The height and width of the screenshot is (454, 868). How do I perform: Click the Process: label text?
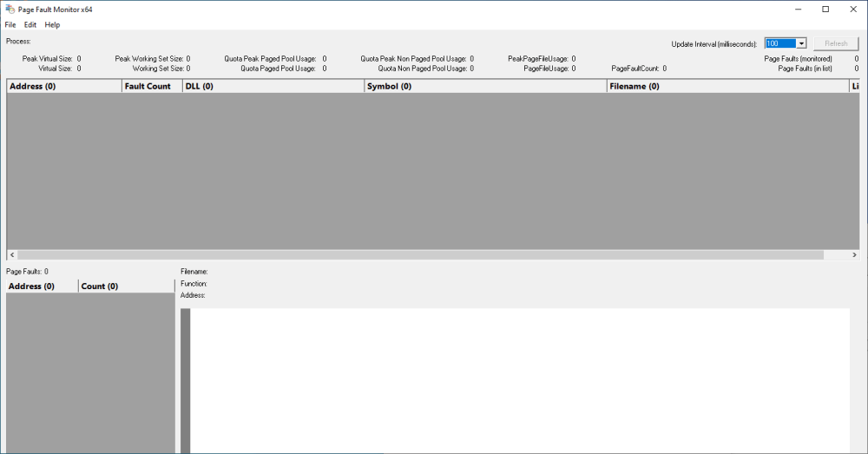(x=18, y=42)
